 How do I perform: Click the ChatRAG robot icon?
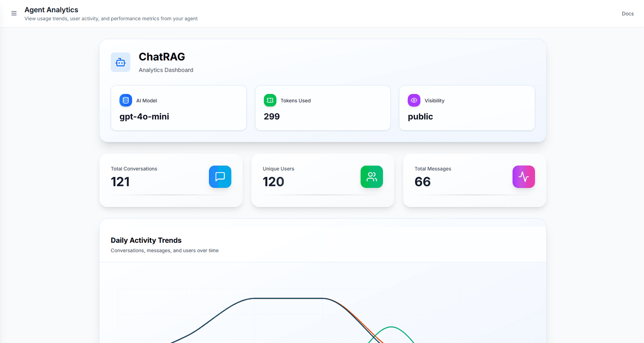pyautogui.click(x=120, y=62)
